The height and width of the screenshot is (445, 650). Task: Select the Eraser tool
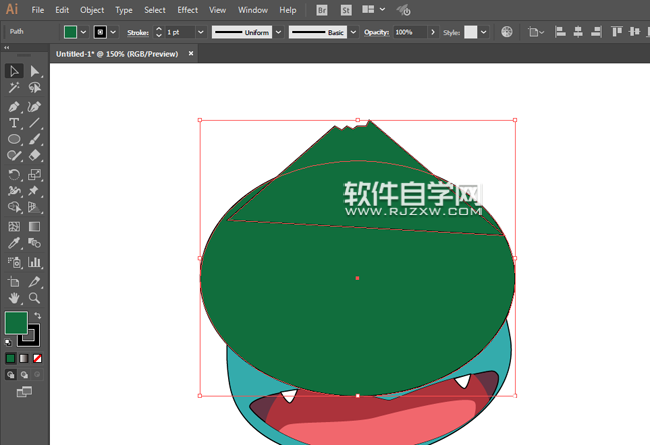[34, 156]
